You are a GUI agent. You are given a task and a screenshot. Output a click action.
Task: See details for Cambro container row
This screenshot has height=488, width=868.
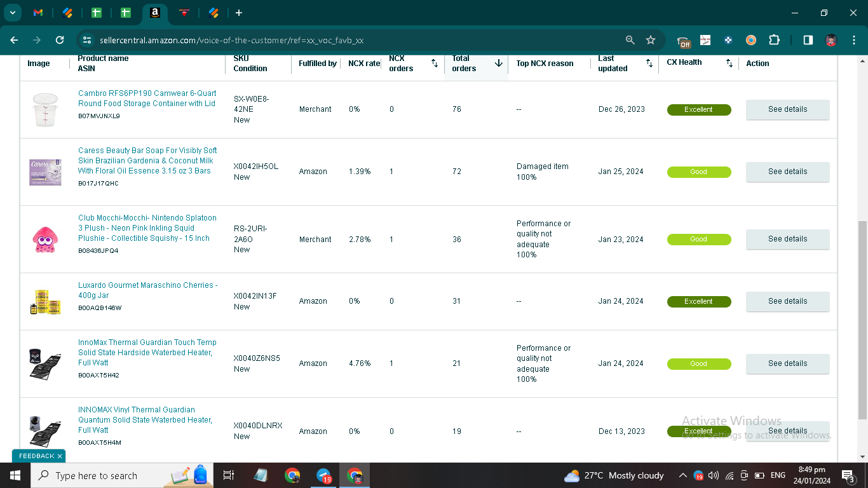pos(787,109)
